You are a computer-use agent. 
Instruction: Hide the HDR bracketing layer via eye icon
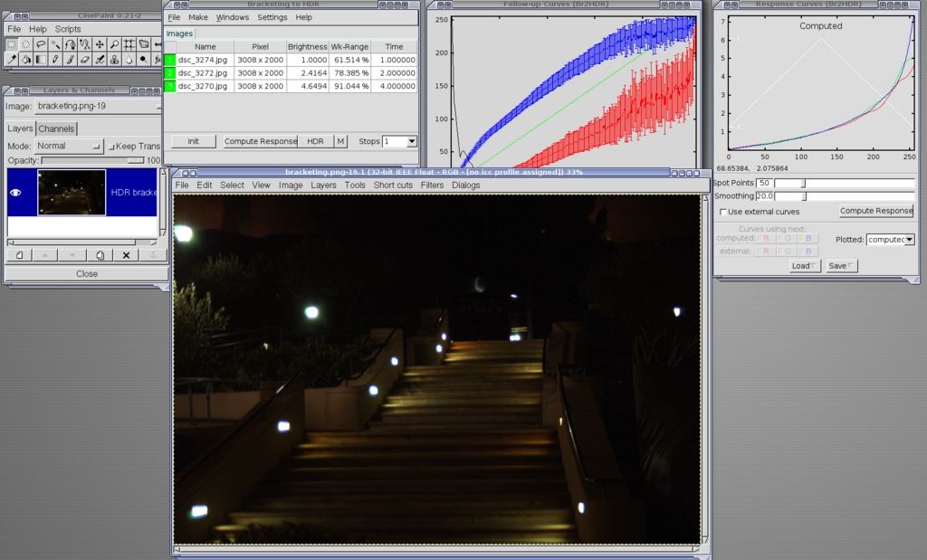tap(15, 193)
